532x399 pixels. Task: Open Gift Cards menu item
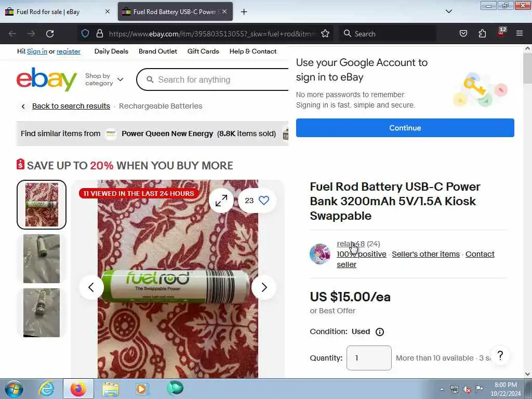tap(203, 51)
